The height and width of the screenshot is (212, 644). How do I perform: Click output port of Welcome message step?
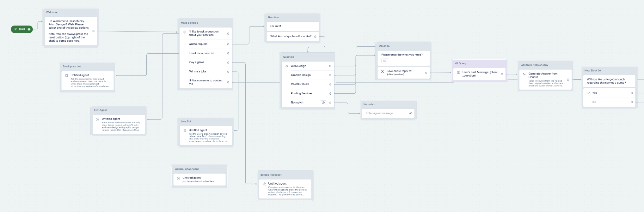(x=93, y=31)
